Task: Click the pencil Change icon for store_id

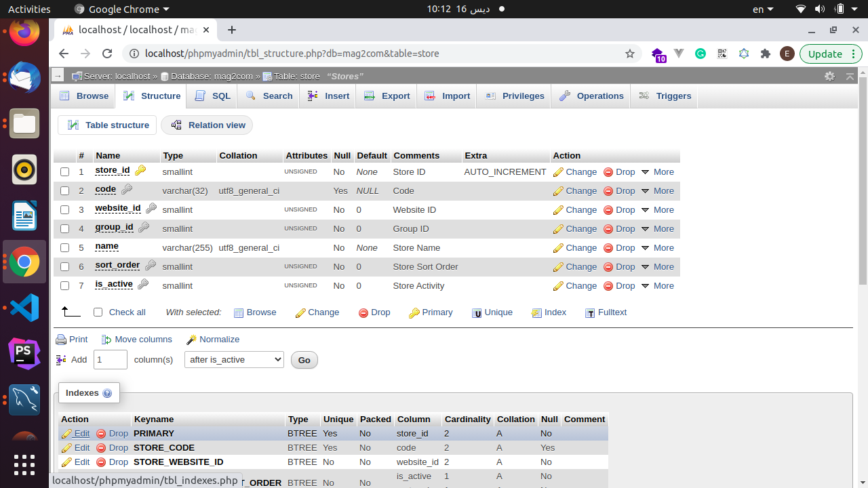Action: tap(559, 172)
